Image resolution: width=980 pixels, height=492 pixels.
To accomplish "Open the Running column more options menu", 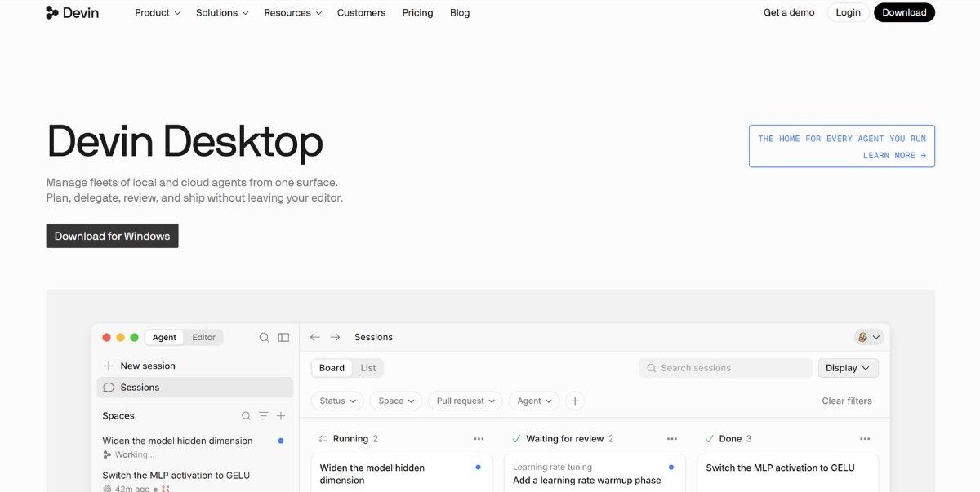I will click(479, 439).
